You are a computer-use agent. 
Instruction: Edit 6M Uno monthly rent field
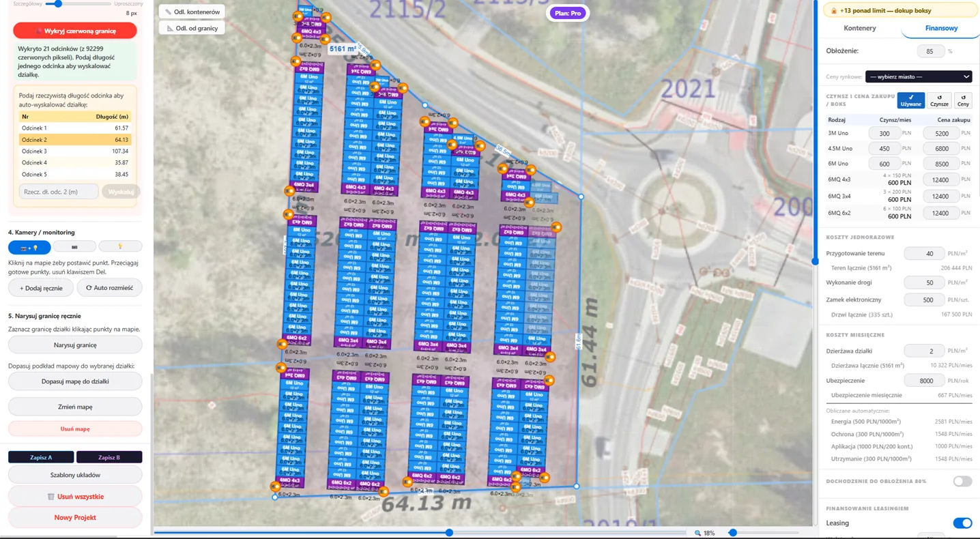point(884,164)
